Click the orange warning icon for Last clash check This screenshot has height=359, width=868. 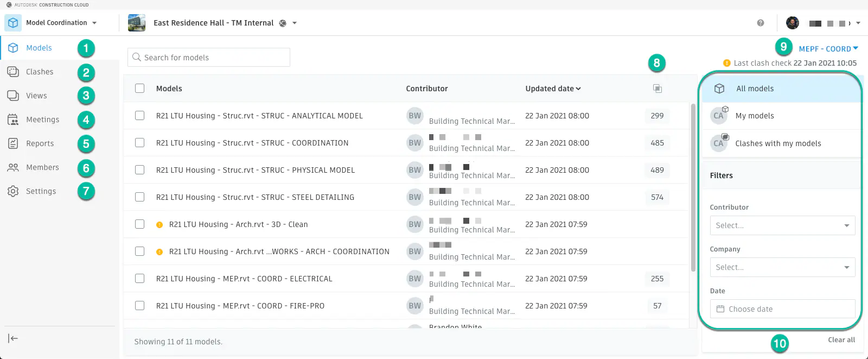pyautogui.click(x=727, y=63)
